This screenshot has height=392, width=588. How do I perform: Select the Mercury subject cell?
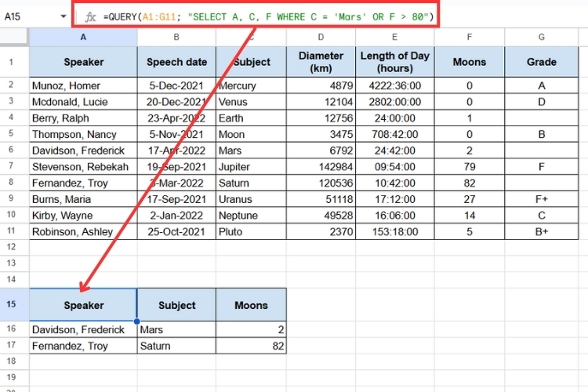tap(251, 85)
